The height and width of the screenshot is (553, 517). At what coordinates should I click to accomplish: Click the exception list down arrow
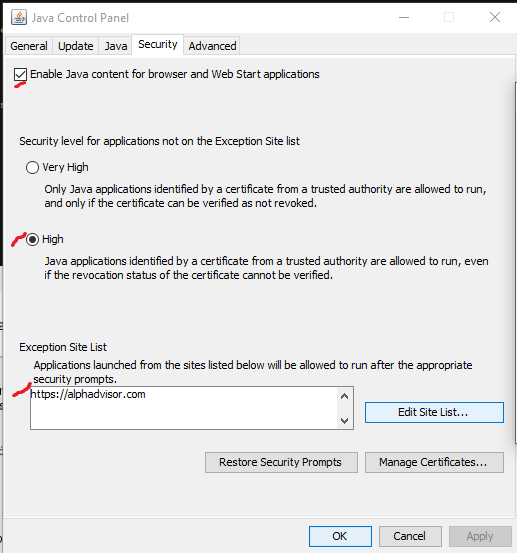[345, 420]
